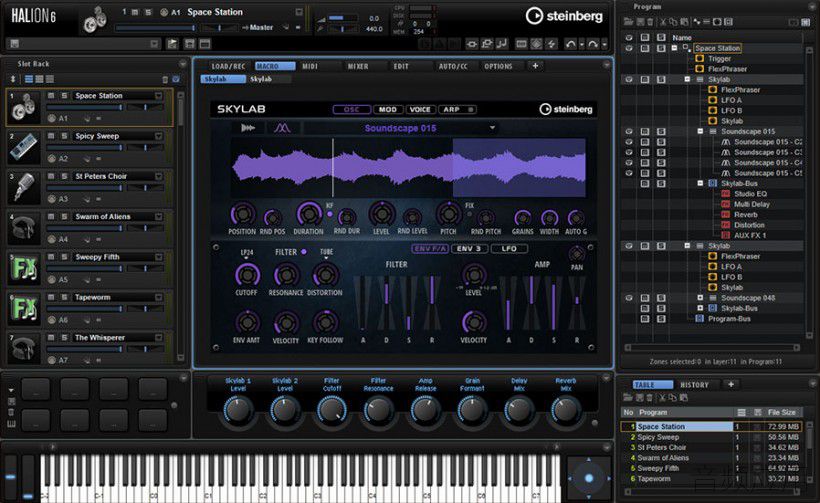Image resolution: width=820 pixels, height=503 pixels.
Task: Select the ENV 3 button
Action: [469, 249]
